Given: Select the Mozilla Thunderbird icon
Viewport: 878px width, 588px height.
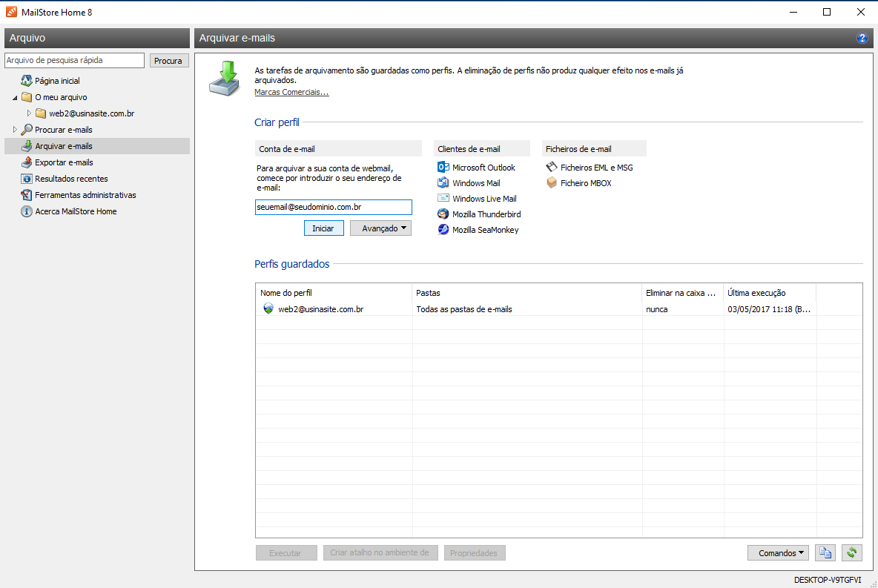Looking at the screenshot, I should pos(443,214).
